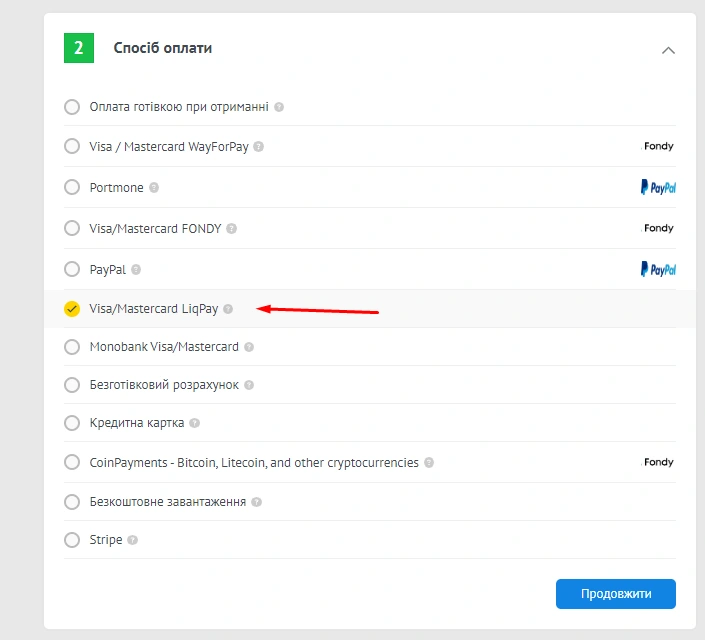Click PayPal logo in Portmone row
This screenshot has width=705, height=640.
(658, 187)
